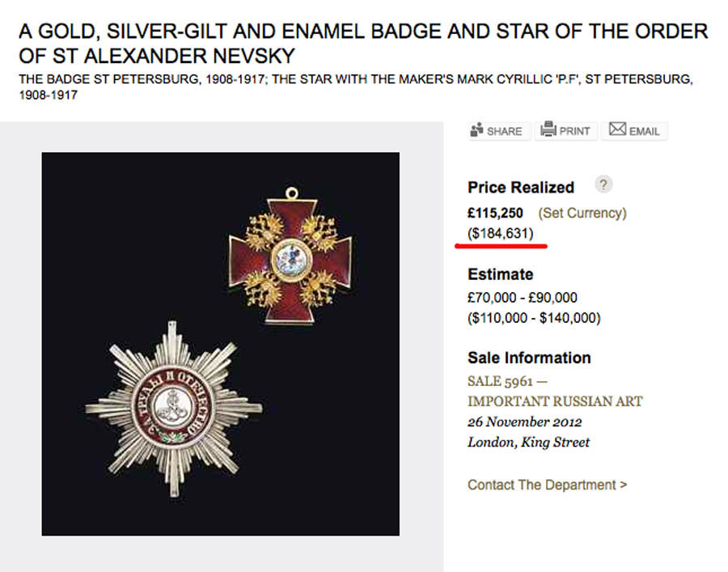
Task: Open the Price Realized help question mark
Action: click(x=603, y=184)
